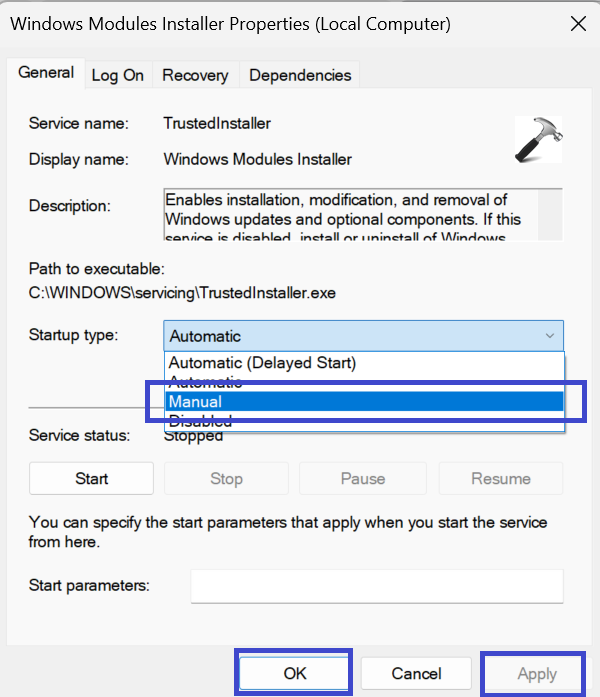
Task: Click into the Start parameters field
Action: (x=377, y=586)
